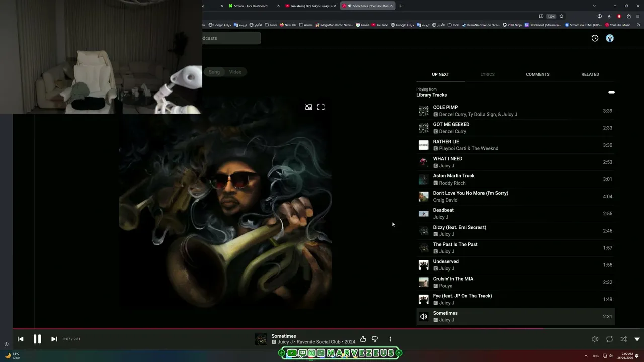The height and width of the screenshot is (362, 644).
Task: Click the player bar album thumbnail
Action: coord(261,339)
